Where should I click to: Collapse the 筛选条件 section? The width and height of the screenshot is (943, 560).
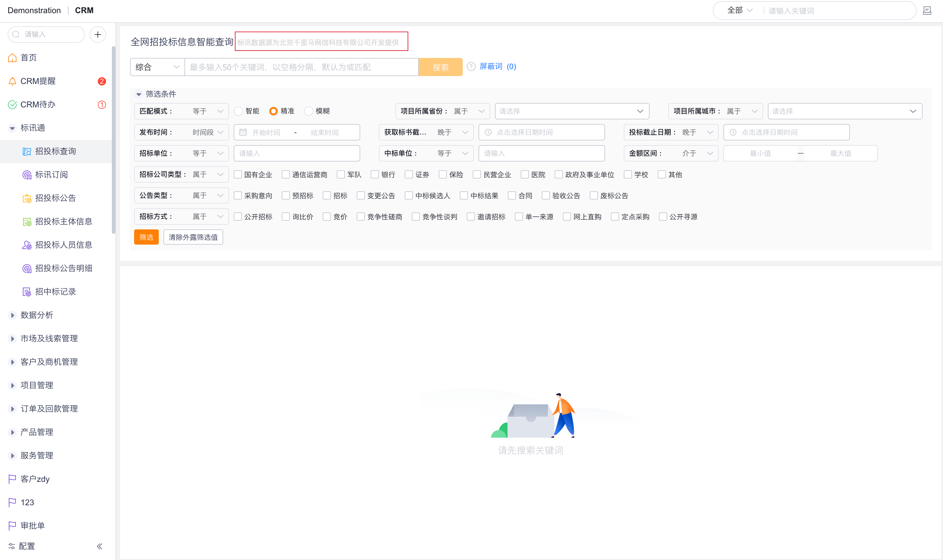coord(139,94)
